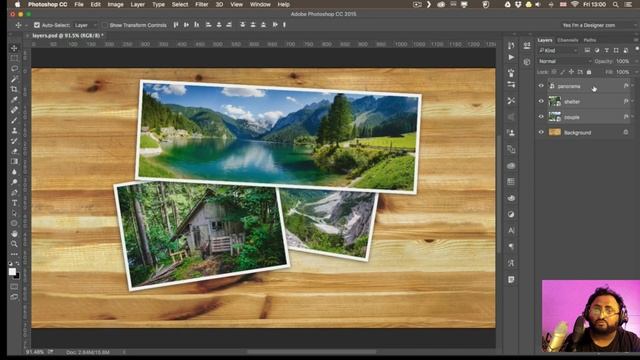Image resolution: width=640 pixels, height=360 pixels.
Task: Open the File menu
Action: pyautogui.click(x=79, y=4)
